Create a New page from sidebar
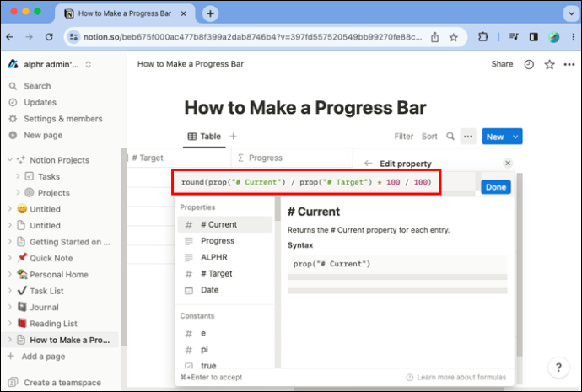The height and width of the screenshot is (392, 582). pyautogui.click(x=43, y=135)
